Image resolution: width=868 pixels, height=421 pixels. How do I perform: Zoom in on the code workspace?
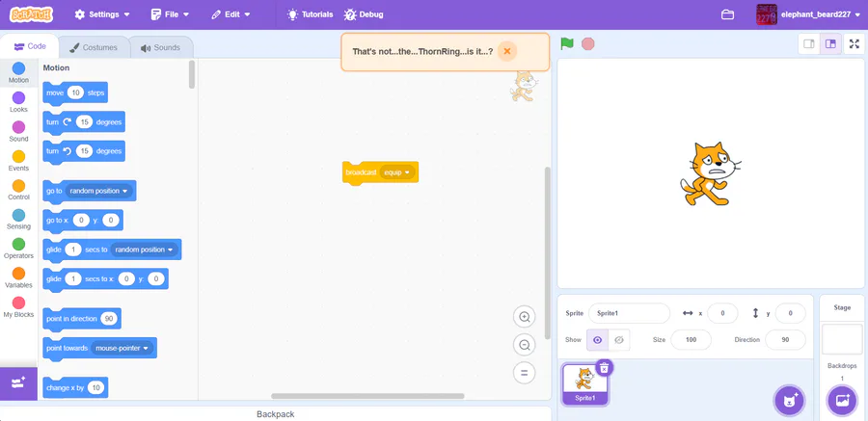tap(525, 317)
